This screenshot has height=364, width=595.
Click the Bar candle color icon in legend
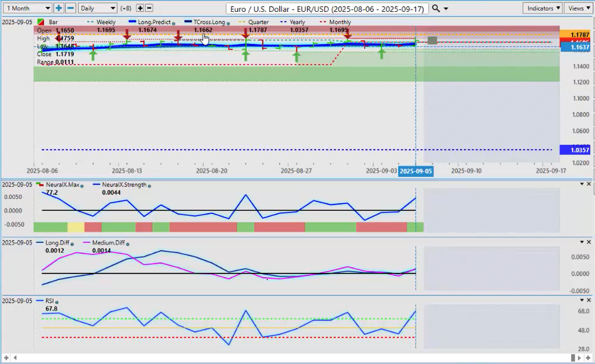coord(41,22)
